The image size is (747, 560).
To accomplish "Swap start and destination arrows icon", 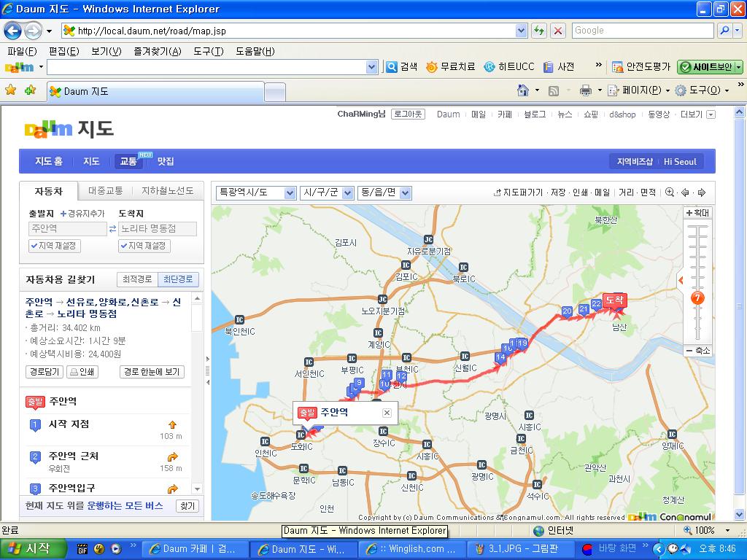I will pyautogui.click(x=112, y=229).
